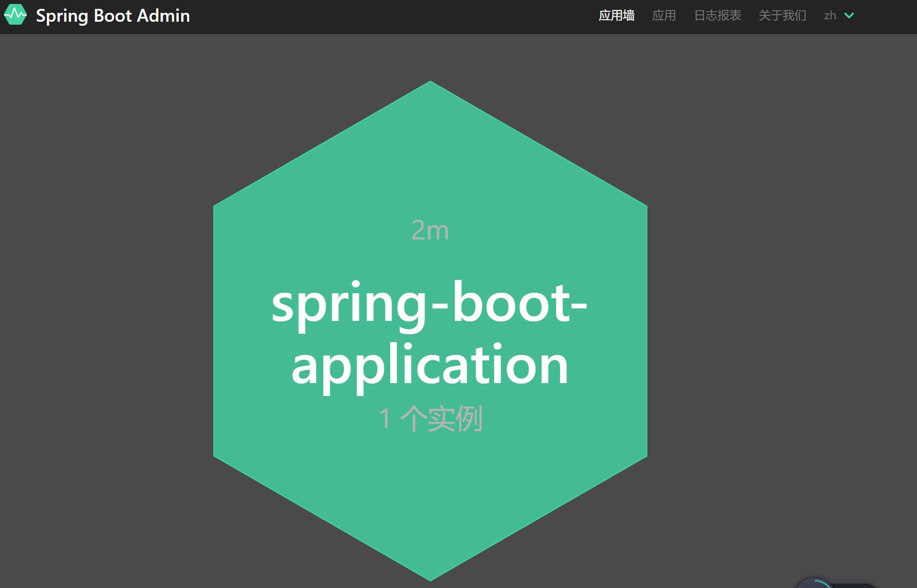Click the 1 个实例 instance count text
The height and width of the screenshot is (588, 917).
[x=430, y=419]
